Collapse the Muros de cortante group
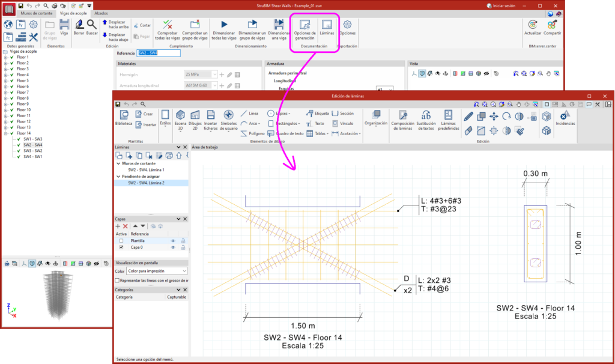The image size is (615, 364). [118, 163]
